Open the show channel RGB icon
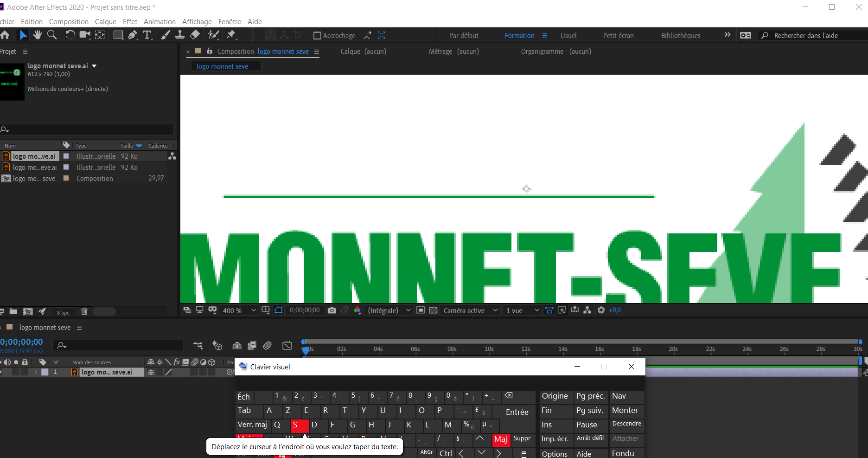The height and width of the screenshot is (458, 868). 357,310
